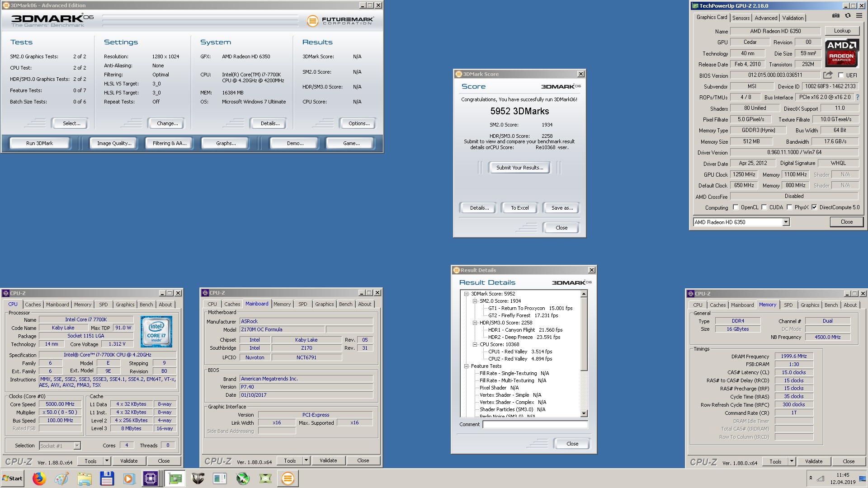
Task: Click the small window-panel taskbar icon
Action: (x=220, y=479)
